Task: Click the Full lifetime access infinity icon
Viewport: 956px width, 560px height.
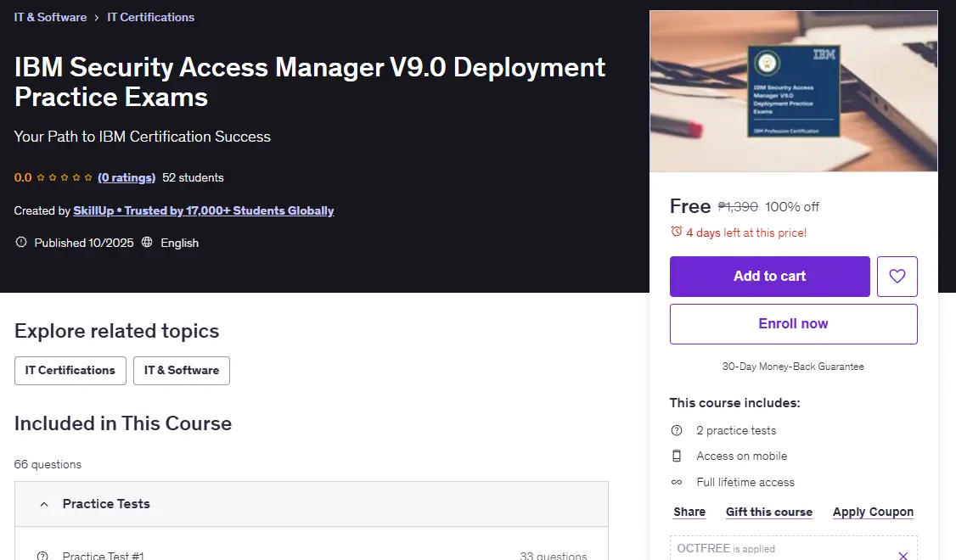Action: [x=677, y=482]
